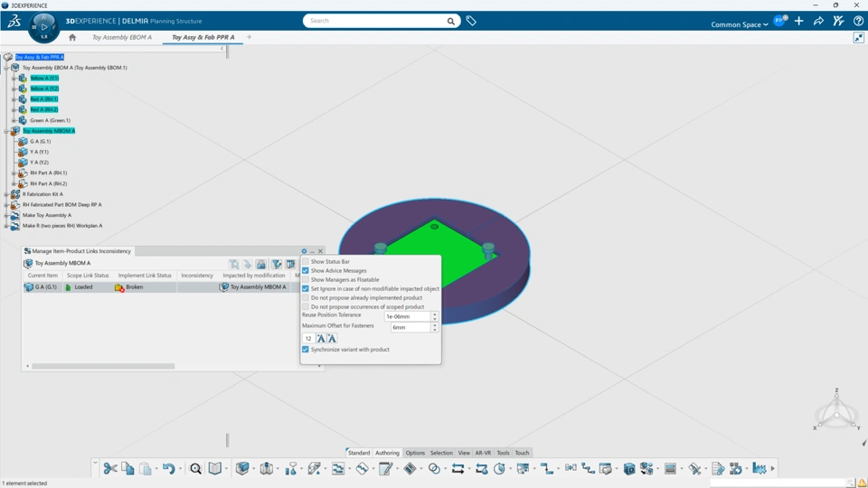The height and width of the screenshot is (488, 868).
Task: Click the Broken status cell
Action: (145, 287)
